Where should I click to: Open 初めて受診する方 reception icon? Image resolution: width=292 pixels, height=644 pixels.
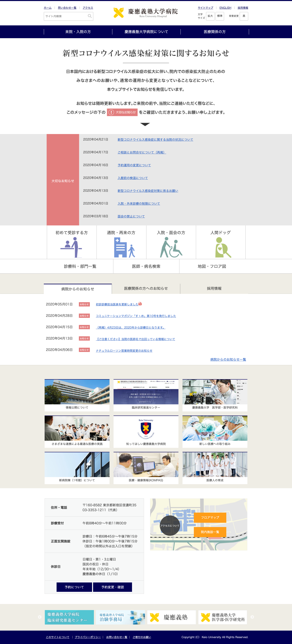71,247
